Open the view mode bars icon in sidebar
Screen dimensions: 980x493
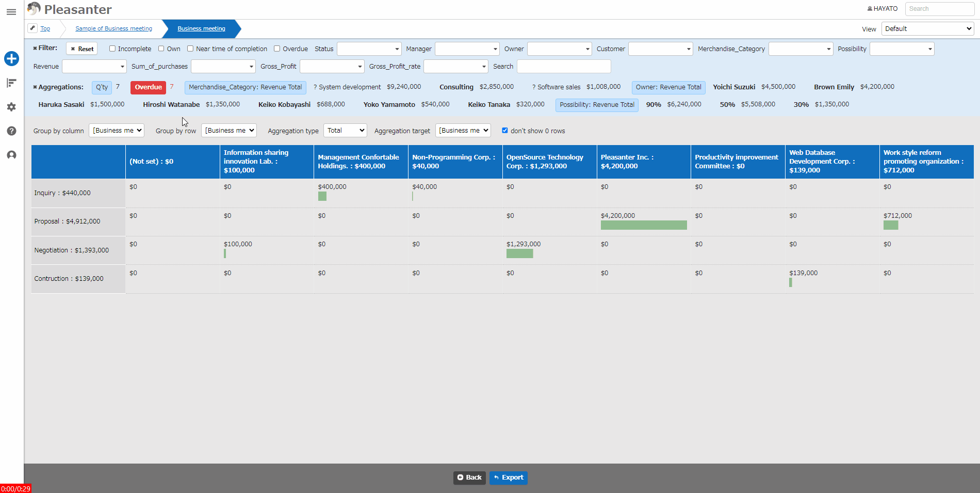click(x=11, y=83)
